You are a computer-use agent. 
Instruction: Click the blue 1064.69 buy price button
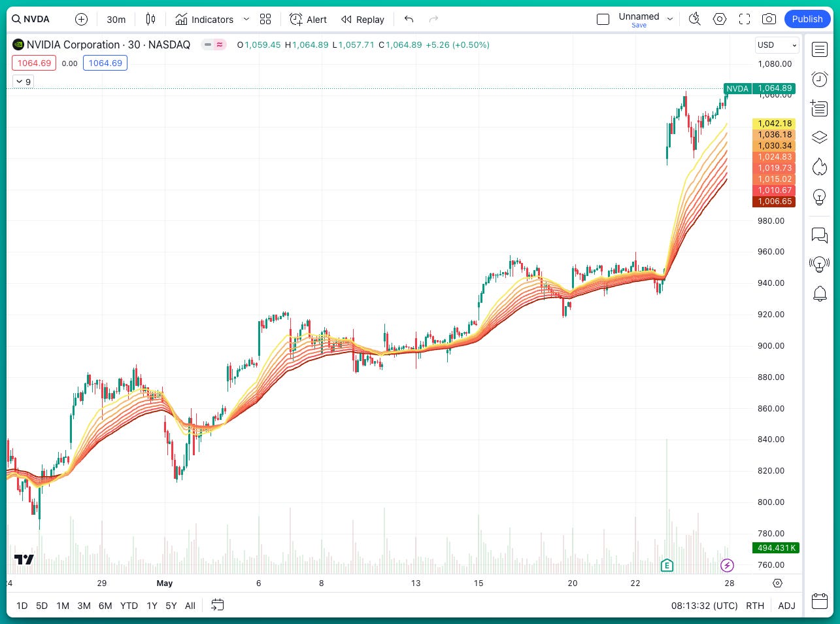(105, 63)
